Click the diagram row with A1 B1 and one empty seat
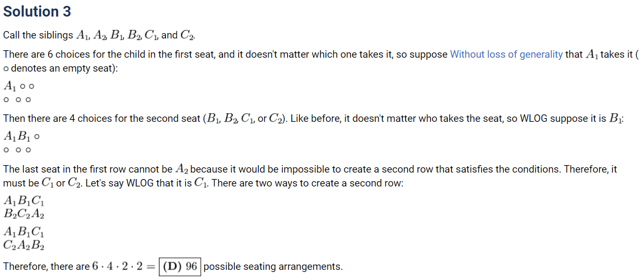644x280 pixels. coord(21,136)
